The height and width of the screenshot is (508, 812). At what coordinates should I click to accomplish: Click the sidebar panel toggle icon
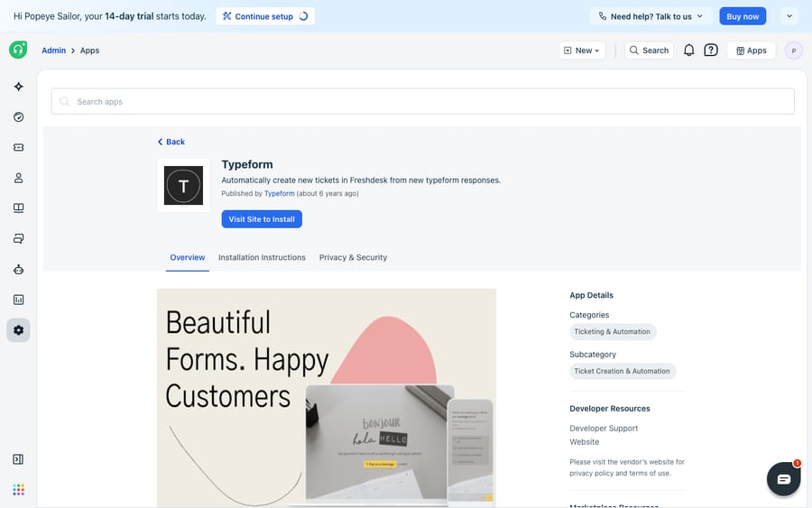pyautogui.click(x=18, y=459)
